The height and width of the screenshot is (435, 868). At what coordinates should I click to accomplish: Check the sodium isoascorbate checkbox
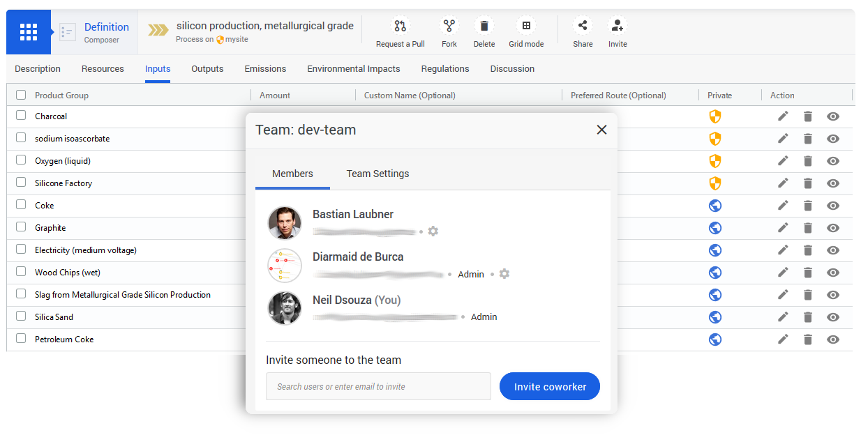(21, 138)
